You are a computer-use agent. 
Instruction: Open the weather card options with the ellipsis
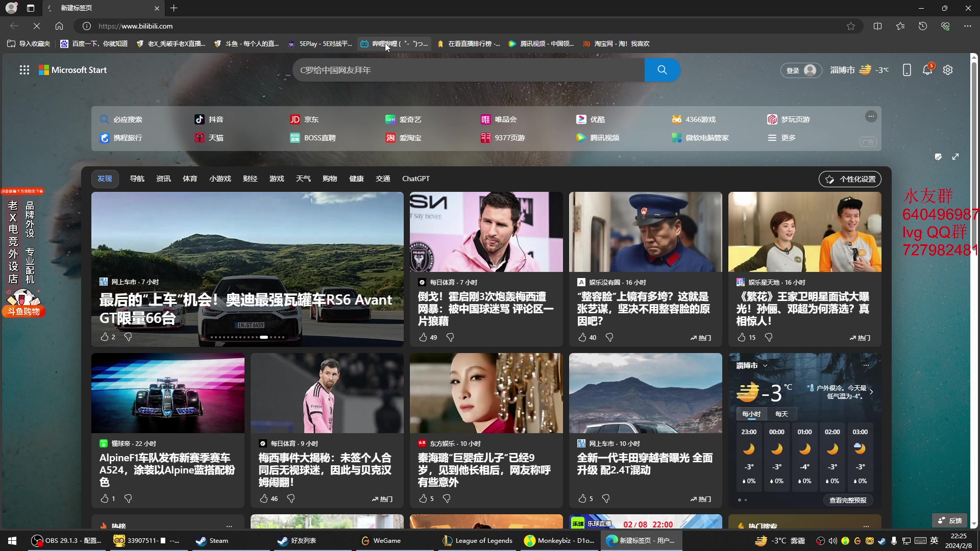coord(865,365)
